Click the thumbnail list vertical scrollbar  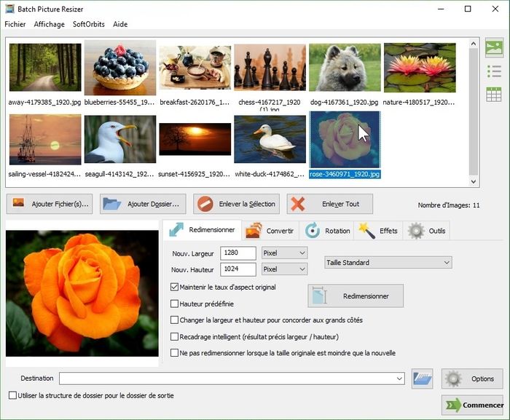pyautogui.click(x=474, y=109)
